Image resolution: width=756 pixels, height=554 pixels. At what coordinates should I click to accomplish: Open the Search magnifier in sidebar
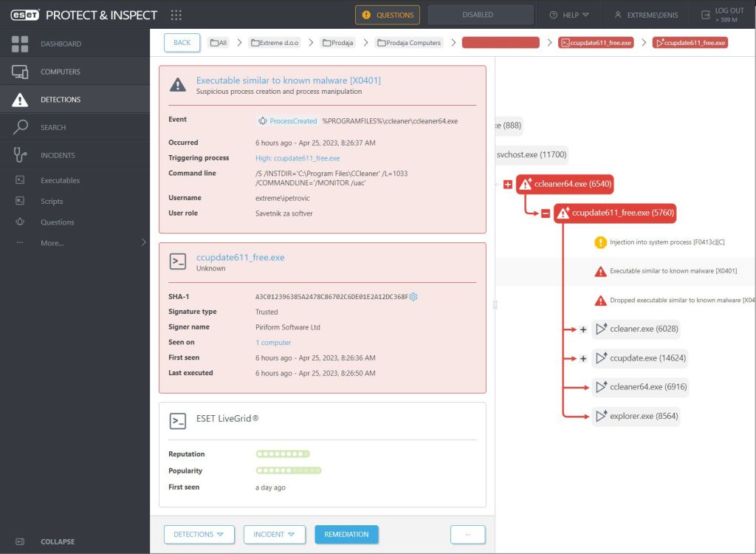[x=20, y=127]
